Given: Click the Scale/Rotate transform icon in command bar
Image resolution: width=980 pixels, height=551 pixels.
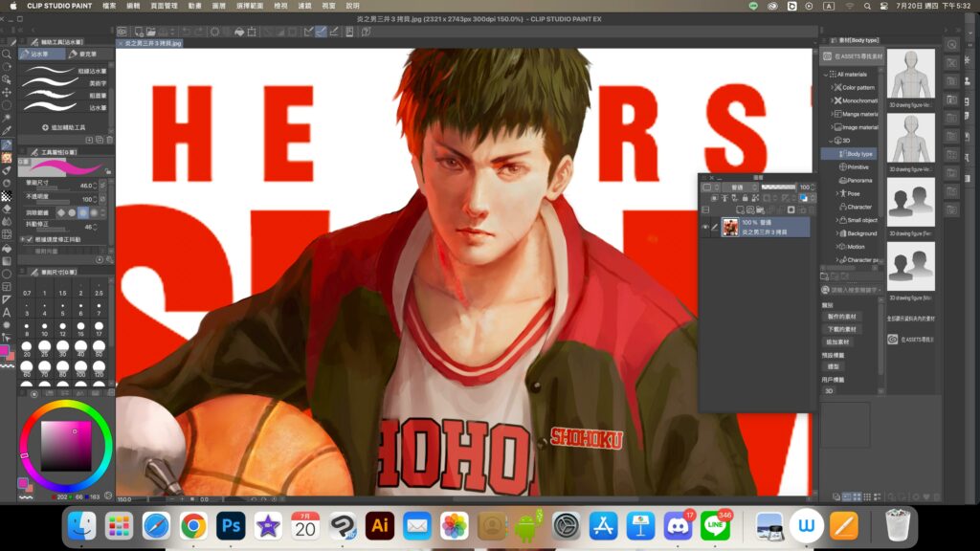Looking at the screenshot, I should 252,32.
